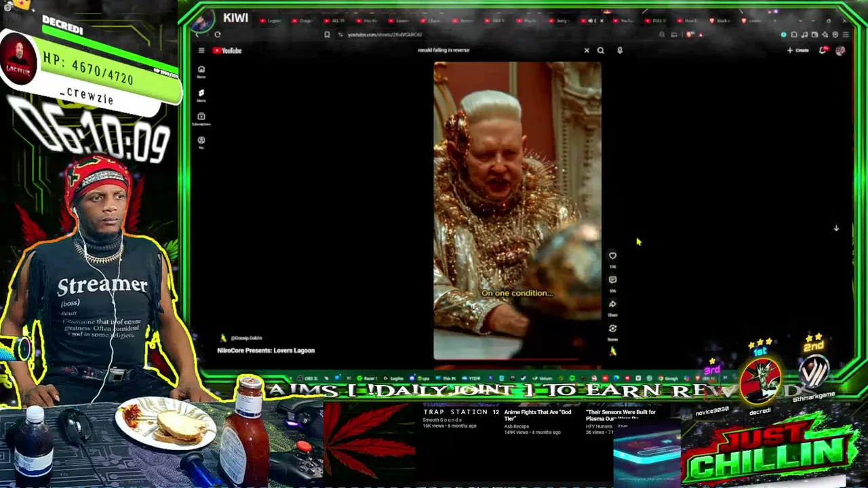
Task: Open comments on the Short
Action: (612, 280)
